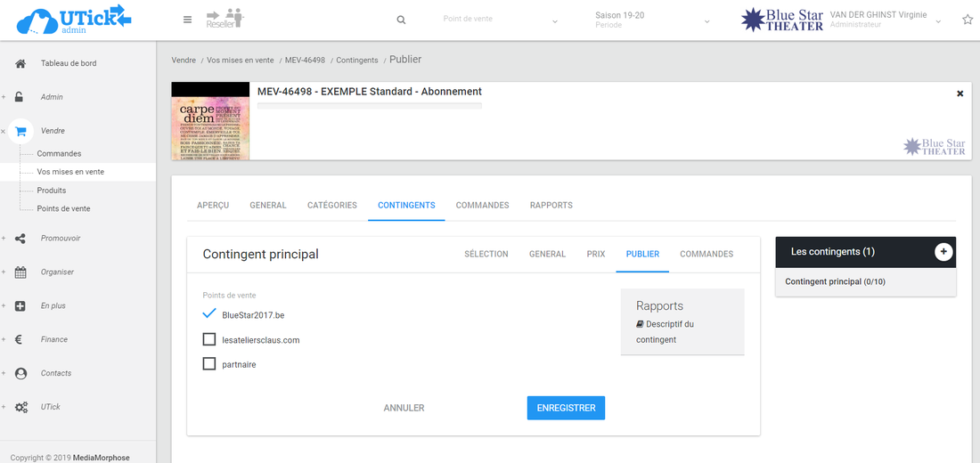Click the favorites star icon
The image size is (980, 463).
(x=968, y=20)
